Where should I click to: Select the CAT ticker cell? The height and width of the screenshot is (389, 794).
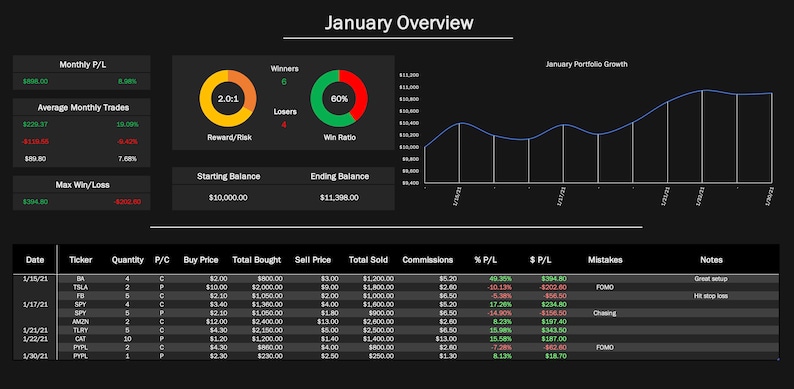point(81,339)
